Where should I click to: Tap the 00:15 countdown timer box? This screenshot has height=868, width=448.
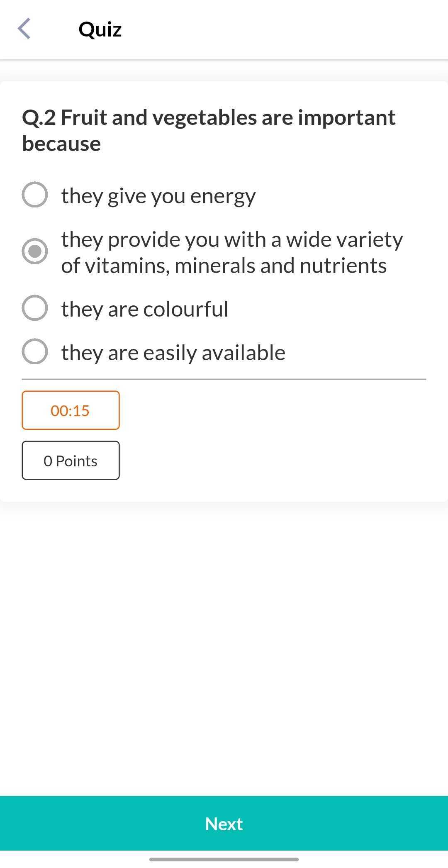click(x=71, y=410)
